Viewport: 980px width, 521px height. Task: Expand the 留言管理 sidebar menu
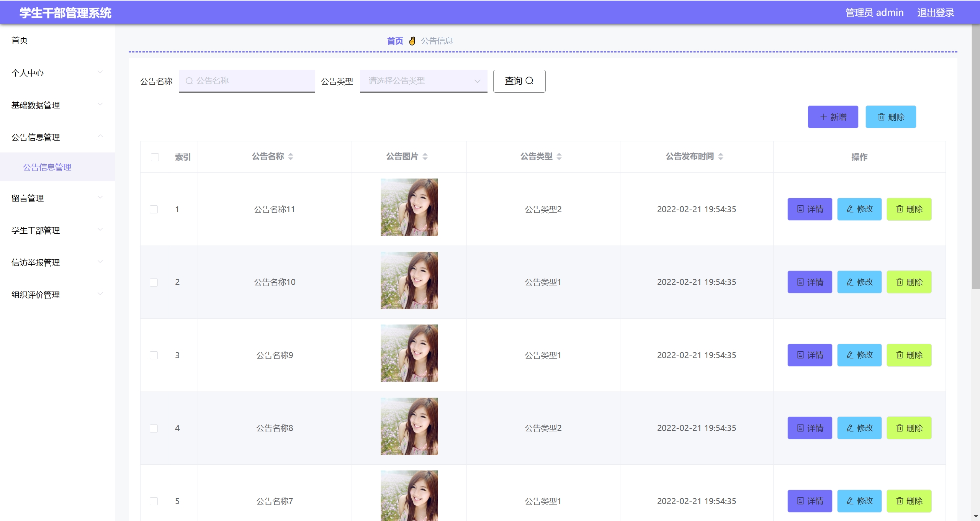pyautogui.click(x=57, y=198)
